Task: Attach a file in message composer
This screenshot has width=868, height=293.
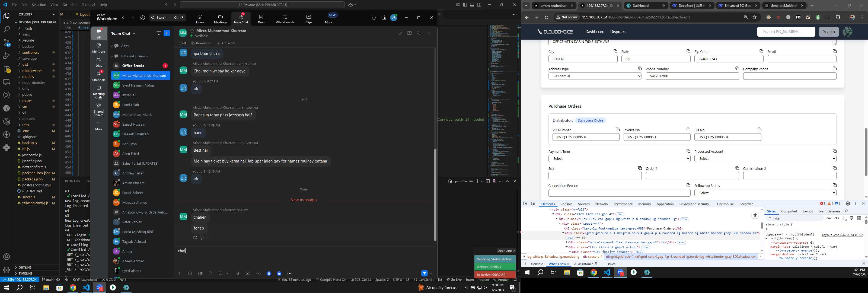Action: click(210, 273)
